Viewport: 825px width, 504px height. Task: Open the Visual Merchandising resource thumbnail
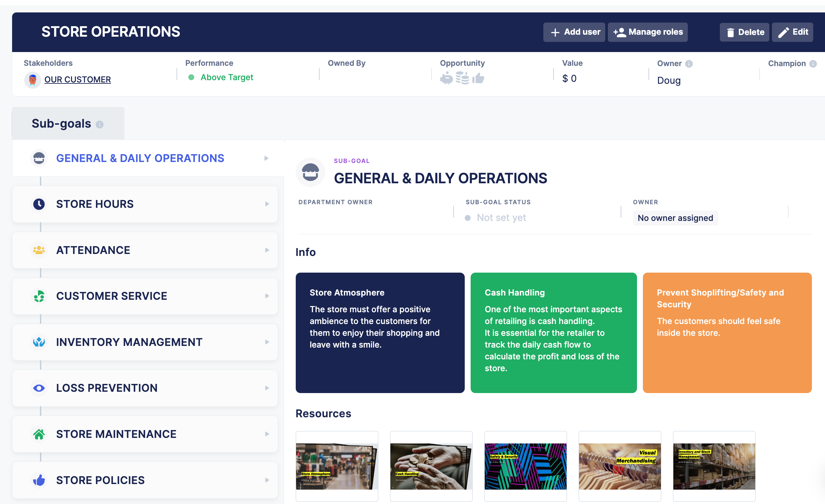pos(620,466)
